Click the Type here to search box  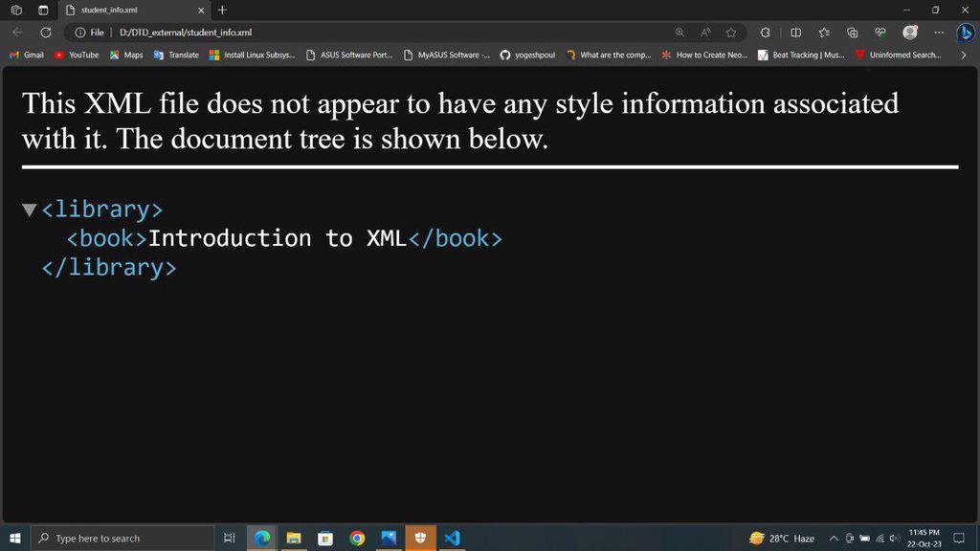click(x=122, y=538)
